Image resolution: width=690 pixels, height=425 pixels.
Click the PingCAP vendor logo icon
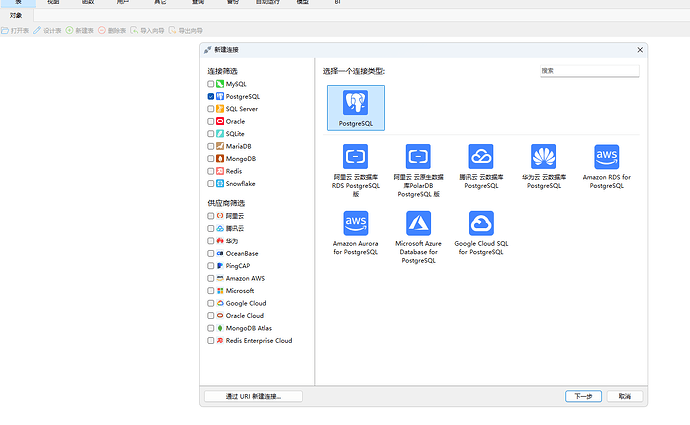tap(220, 266)
